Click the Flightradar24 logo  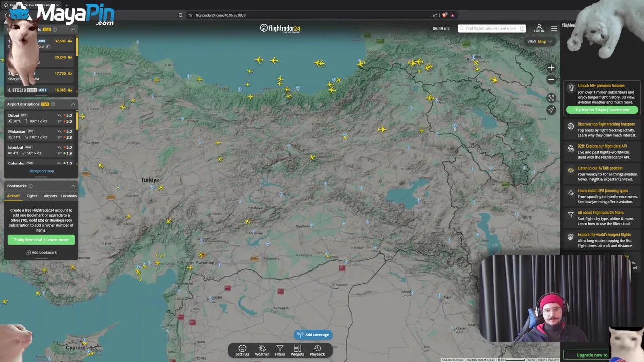pos(280,28)
